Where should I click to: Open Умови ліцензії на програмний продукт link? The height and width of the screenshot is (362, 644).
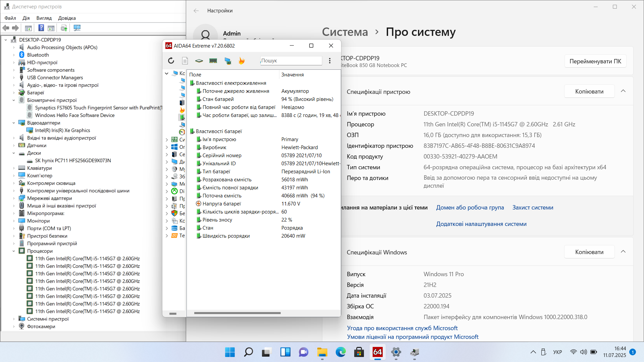tap(413, 337)
